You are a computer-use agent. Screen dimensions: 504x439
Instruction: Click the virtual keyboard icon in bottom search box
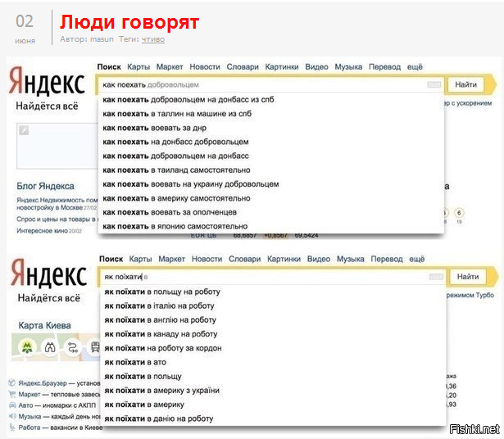pyautogui.click(x=436, y=277)
